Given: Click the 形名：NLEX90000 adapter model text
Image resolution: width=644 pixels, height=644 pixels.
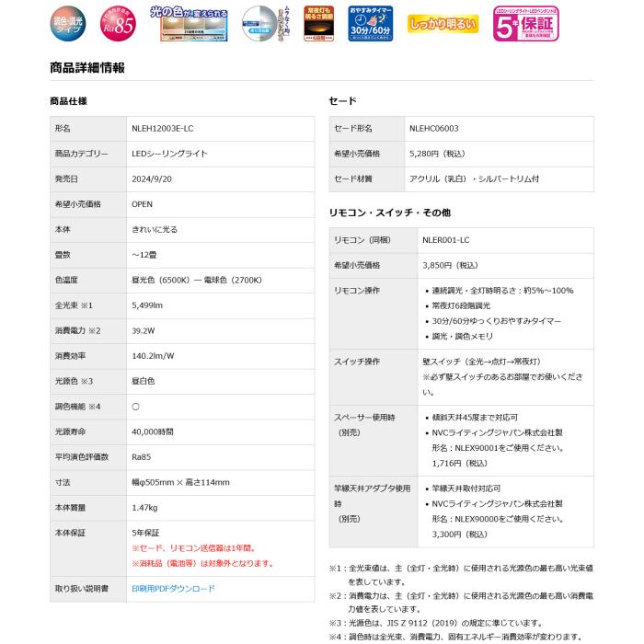Looking at the screenshot, I should click(500, 519).
